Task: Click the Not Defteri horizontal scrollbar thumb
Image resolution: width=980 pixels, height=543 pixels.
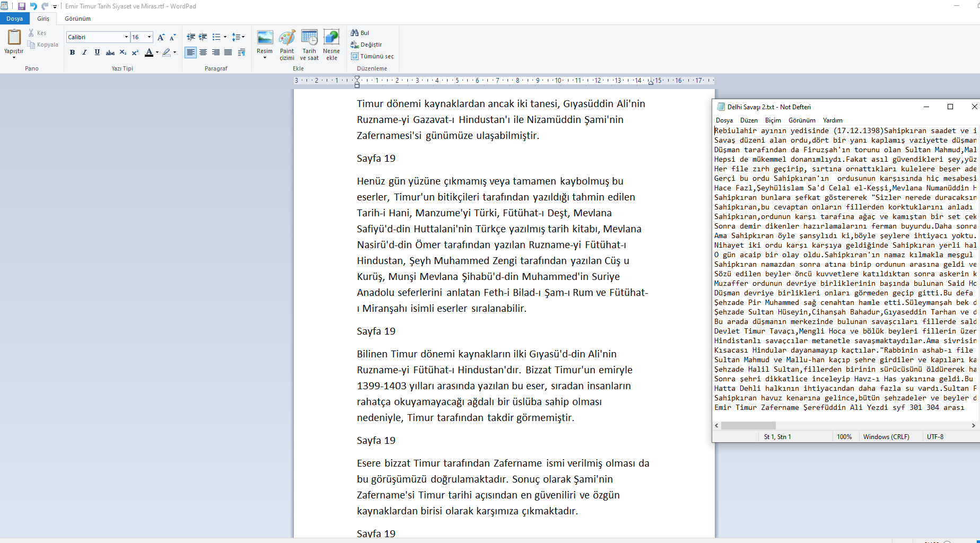Action: (x=748, y=425)
